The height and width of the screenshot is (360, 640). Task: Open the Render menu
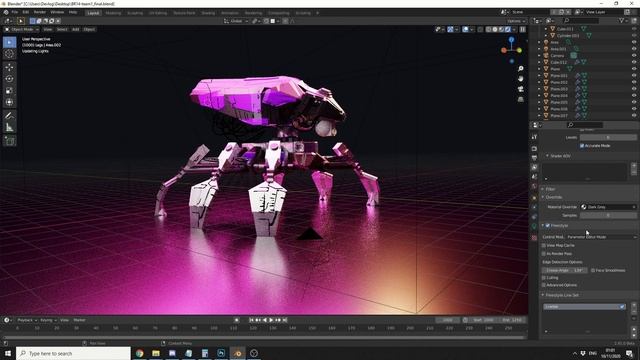pos(40,12)
